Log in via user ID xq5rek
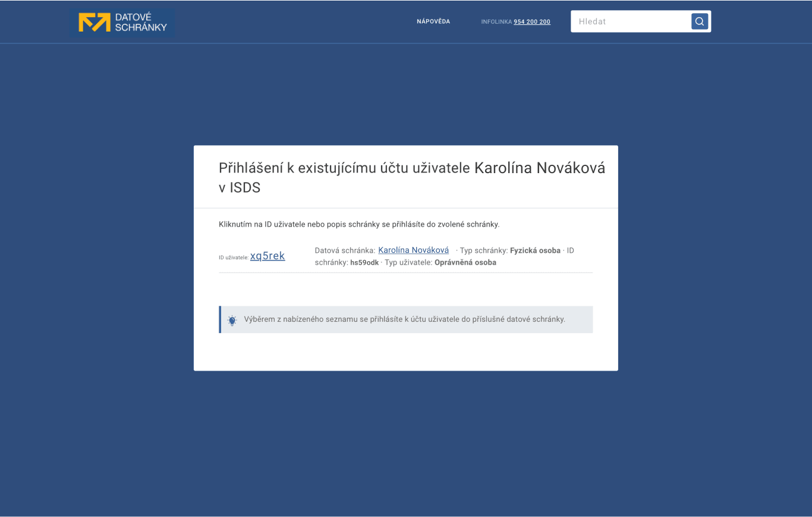This screenshot has height=517, width=812. [267, 256]
